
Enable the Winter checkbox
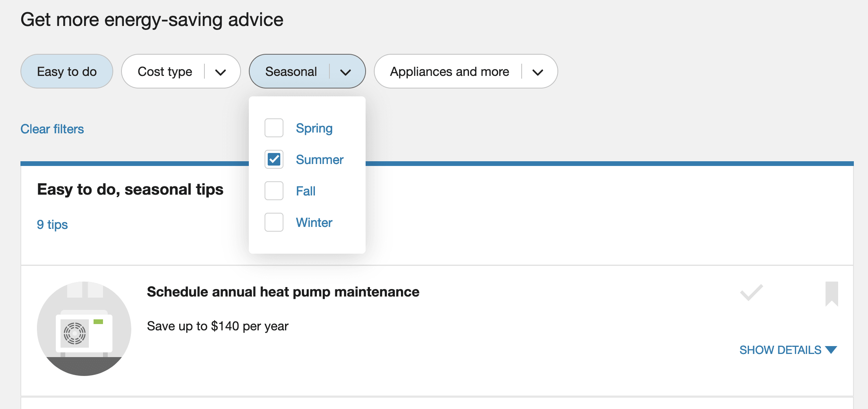click(x=274, y=222)
